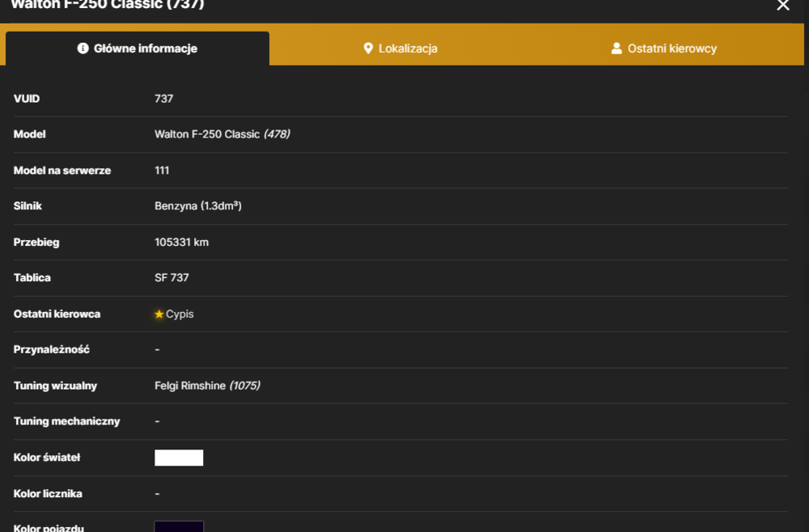Screen dimensions: 809x532
Task: Select the server model value 111
Action: [162, 170]
